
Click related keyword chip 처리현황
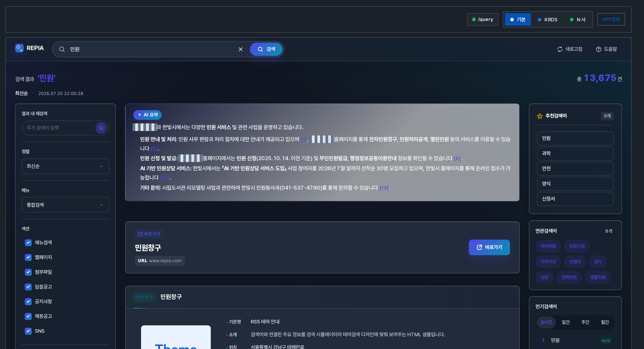point(548,246)
